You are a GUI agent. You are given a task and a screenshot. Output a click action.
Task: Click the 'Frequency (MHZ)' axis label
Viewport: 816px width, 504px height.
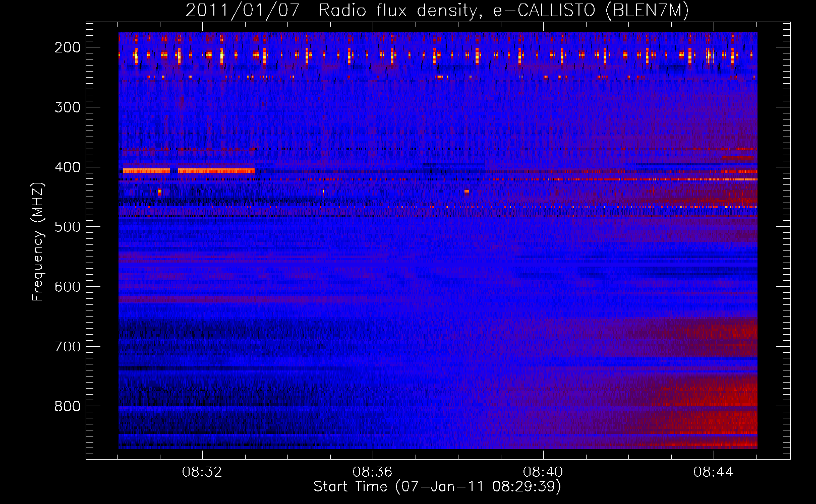tap(37, 242)
